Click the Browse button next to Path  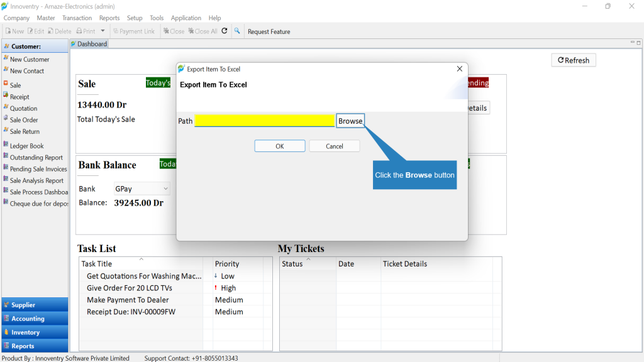[350, 121]
